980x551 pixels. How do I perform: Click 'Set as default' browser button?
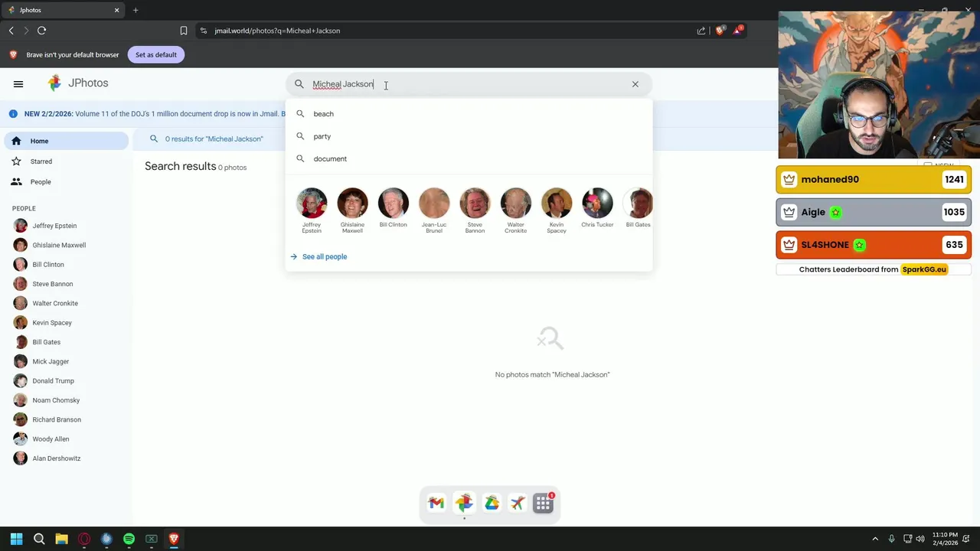pyautogui.click(x=155, y=54)
